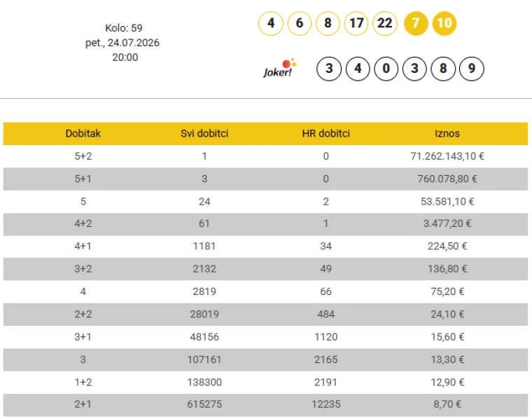
Task: Select the drawn number ball 17
Action: pos(356,23)
